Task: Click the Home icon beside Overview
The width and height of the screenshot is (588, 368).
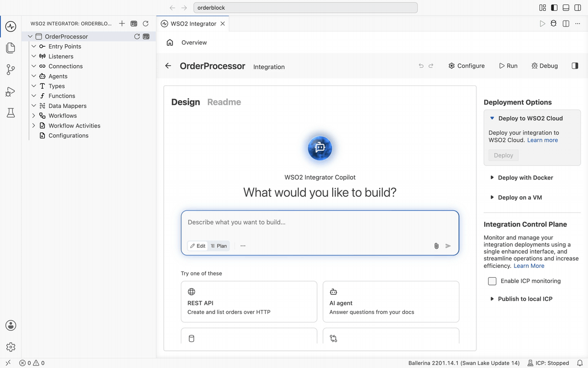Action: coord(170,43)
